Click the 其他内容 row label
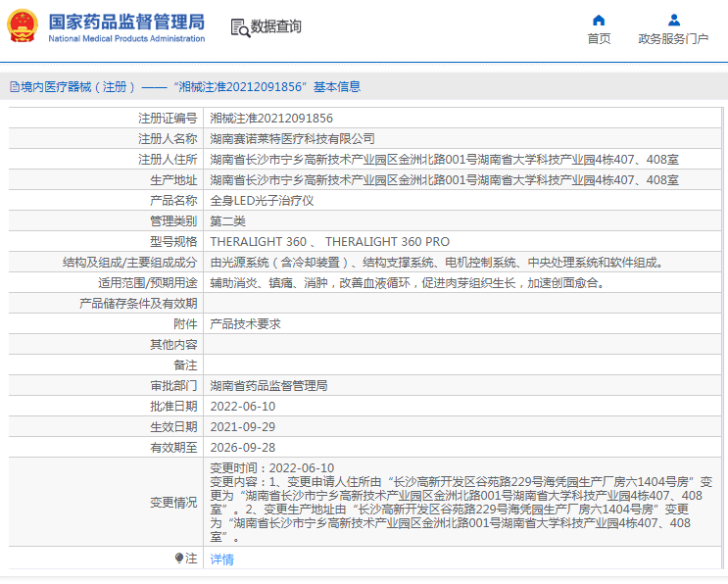The image size is (728, 584). tap(173, 345)
